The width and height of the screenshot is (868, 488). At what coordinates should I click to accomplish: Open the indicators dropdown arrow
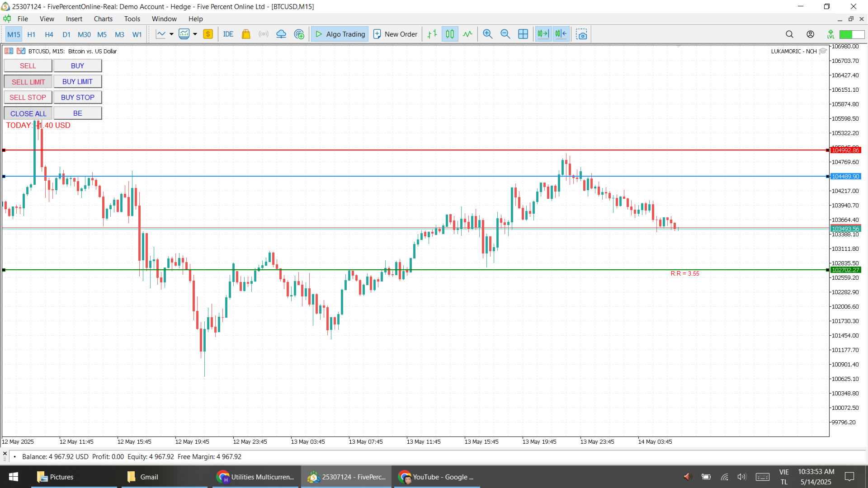pos(194,34)
